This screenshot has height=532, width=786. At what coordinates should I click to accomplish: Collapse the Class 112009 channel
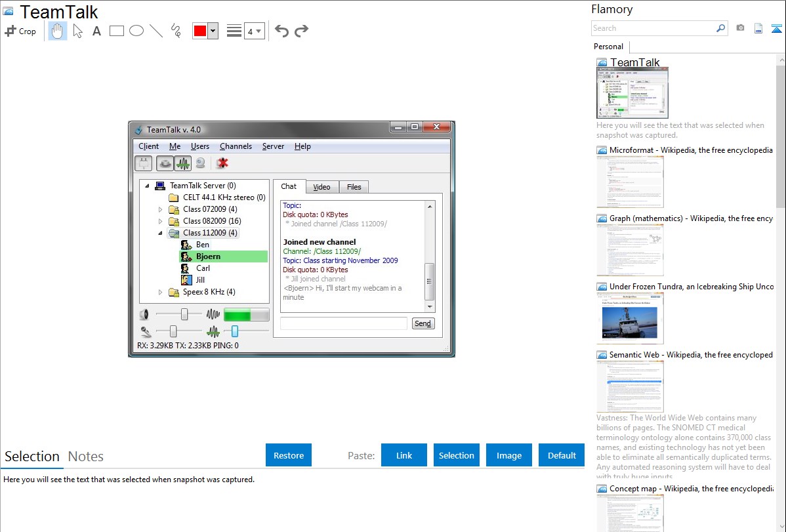pyautogui.click(x=160, y=233)
